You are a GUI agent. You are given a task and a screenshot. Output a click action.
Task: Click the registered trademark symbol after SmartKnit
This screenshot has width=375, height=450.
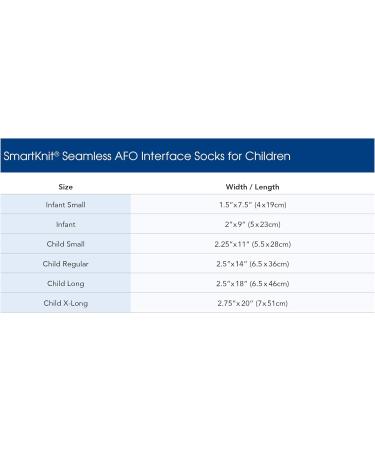57,153
